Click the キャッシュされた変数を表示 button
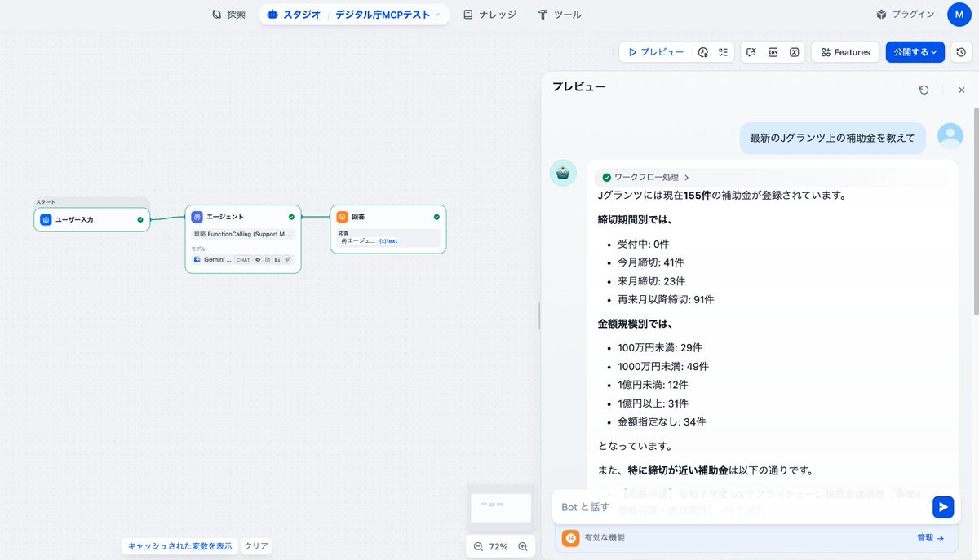Screen dimensions: 979x560 tap(179, 546)
